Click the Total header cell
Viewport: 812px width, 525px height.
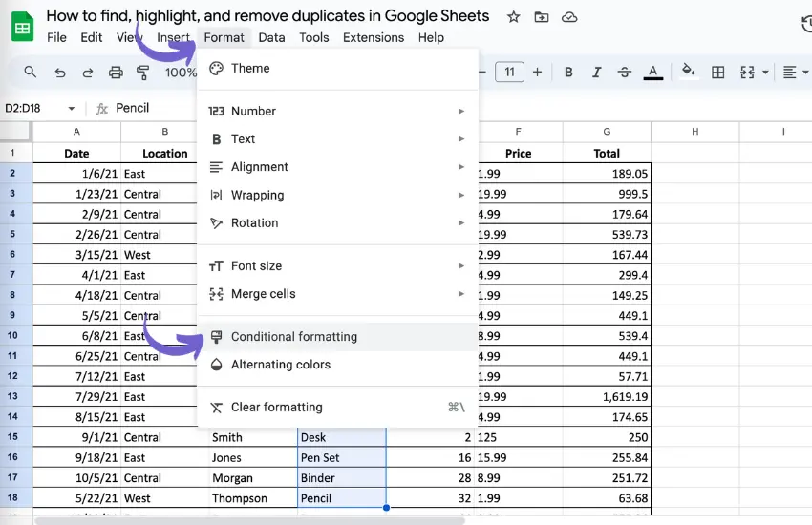(x=607, y=154)
